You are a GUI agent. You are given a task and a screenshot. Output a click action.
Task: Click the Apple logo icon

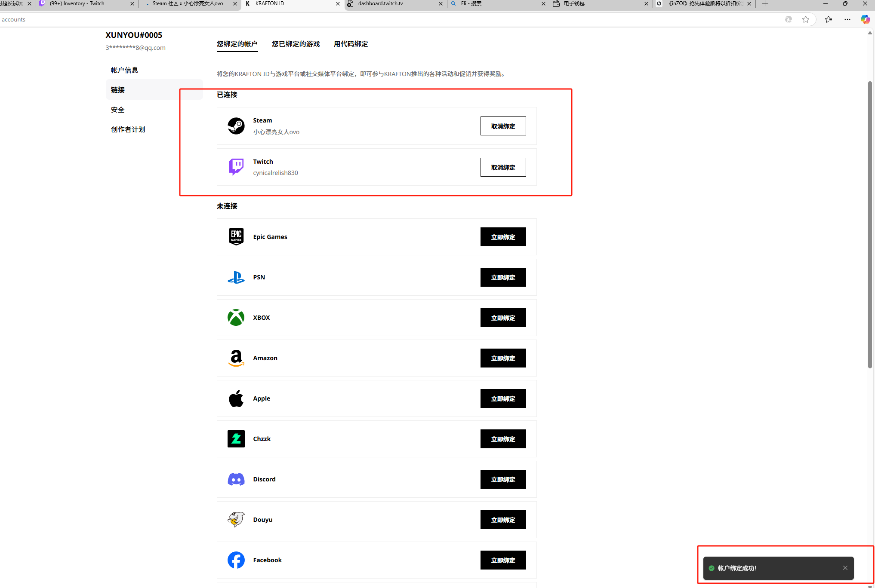(236, 398)
